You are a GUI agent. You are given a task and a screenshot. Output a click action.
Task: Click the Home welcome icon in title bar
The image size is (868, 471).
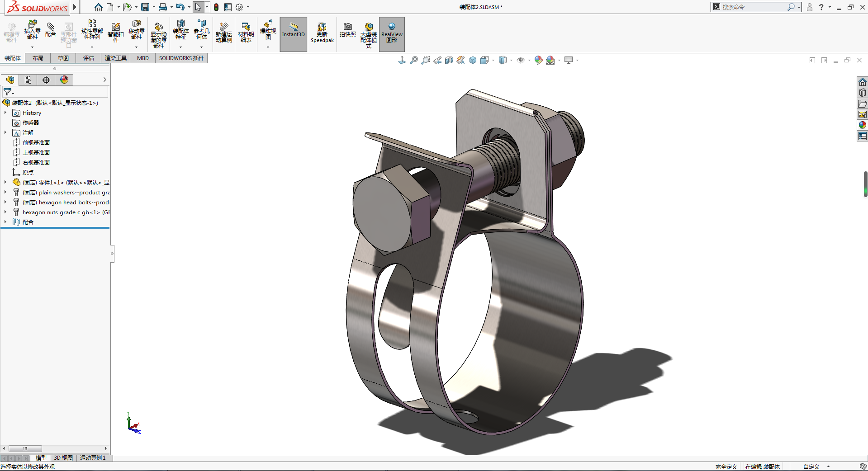tap(98, 7)
